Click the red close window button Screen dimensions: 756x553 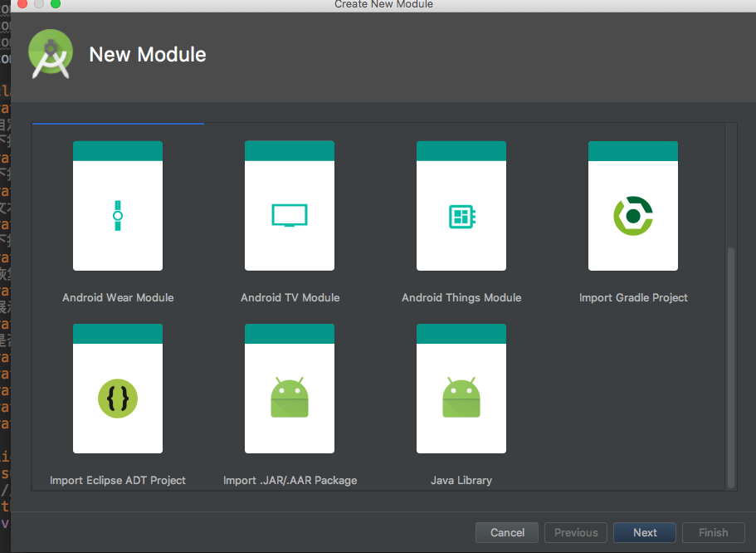click(x=22, y=4)
